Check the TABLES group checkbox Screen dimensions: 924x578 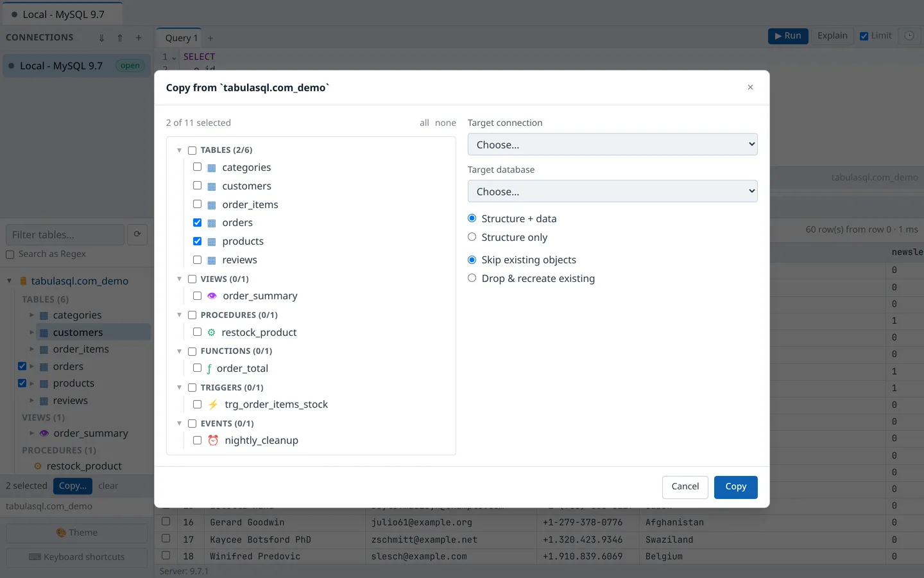[x=192, y=150]
